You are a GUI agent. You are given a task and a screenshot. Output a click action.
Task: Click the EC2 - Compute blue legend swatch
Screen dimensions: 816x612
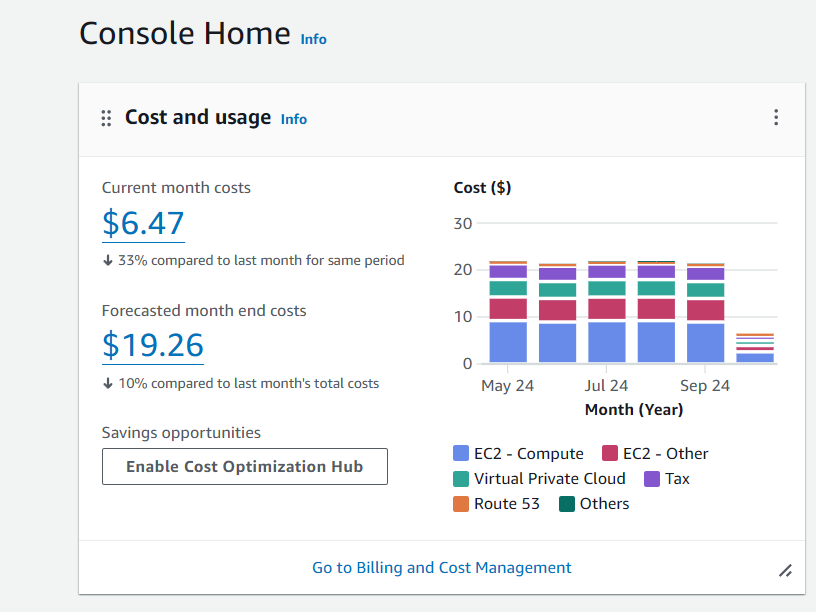[x=461, y=453]
